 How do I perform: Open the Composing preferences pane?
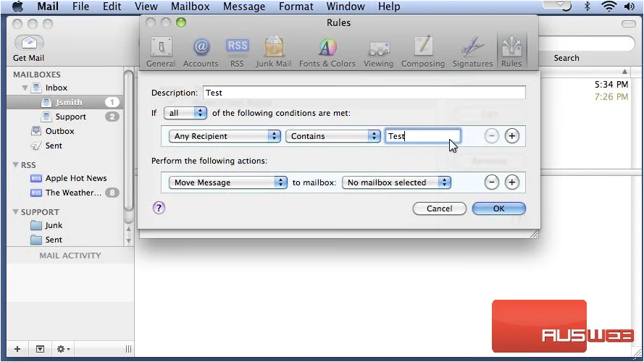pos(423,51)
